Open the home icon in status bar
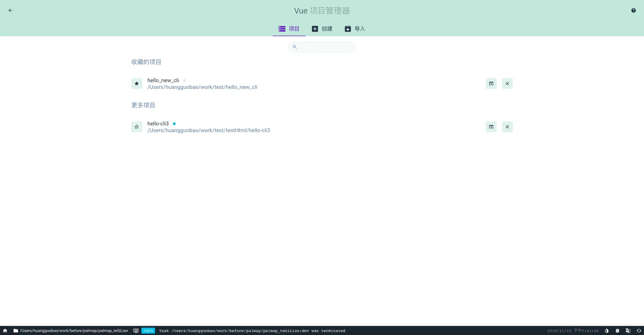 5,331
